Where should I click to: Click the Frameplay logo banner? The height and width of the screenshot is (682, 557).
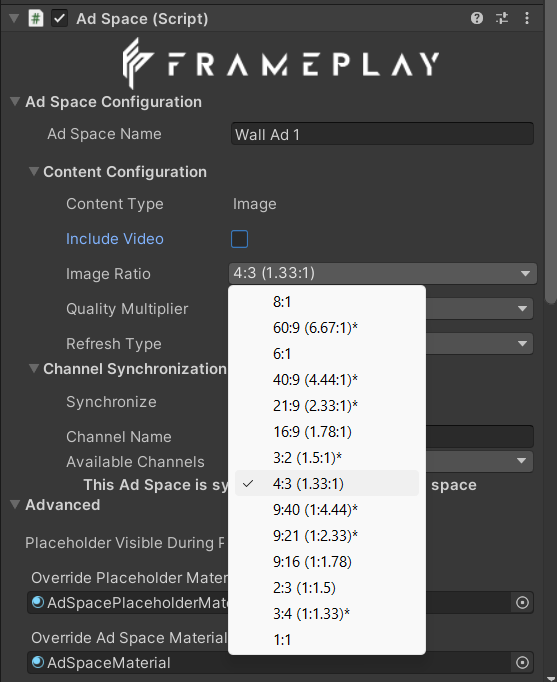pos(280,64)
